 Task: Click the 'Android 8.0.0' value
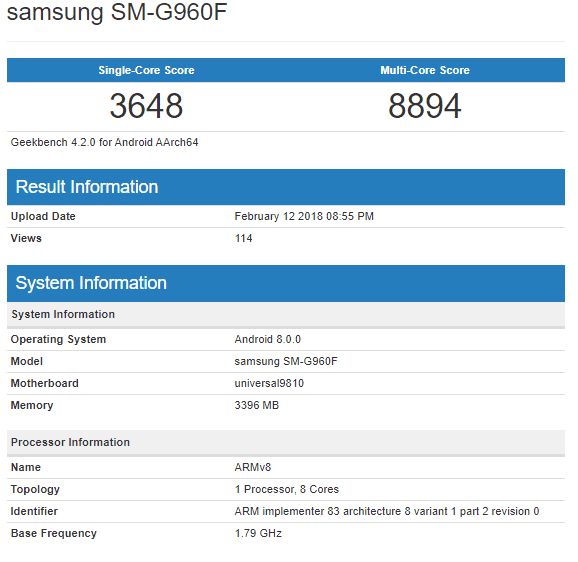[268, 339]
